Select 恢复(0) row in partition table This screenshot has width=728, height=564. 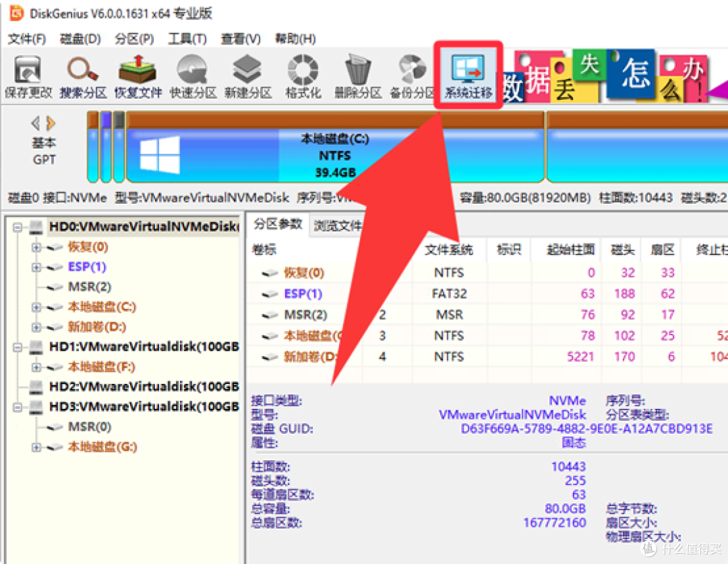click(487, 273)
